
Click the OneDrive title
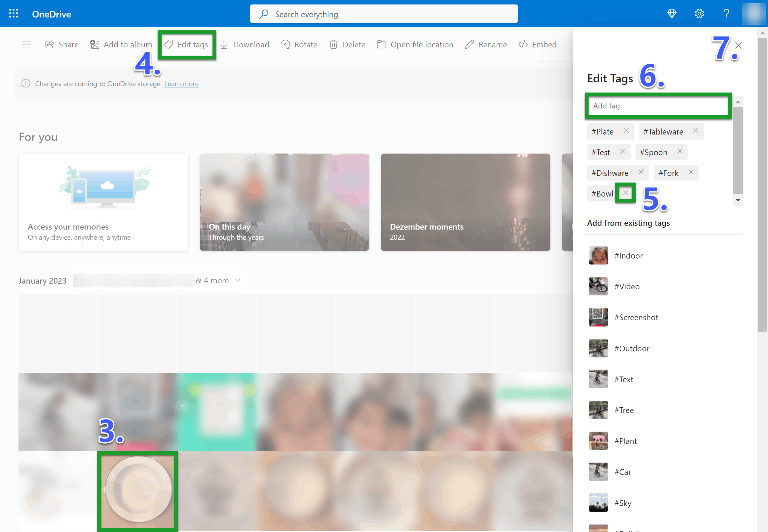coord(52,14)
